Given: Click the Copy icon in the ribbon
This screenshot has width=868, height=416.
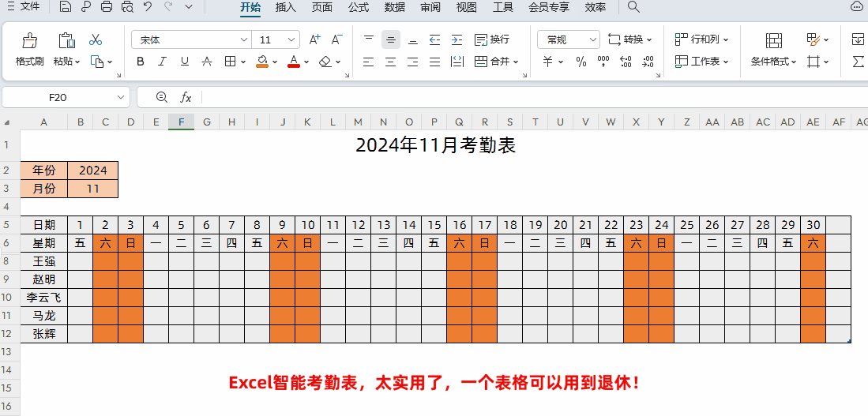Looking at the screenshot, I should [x=97, y=62].
